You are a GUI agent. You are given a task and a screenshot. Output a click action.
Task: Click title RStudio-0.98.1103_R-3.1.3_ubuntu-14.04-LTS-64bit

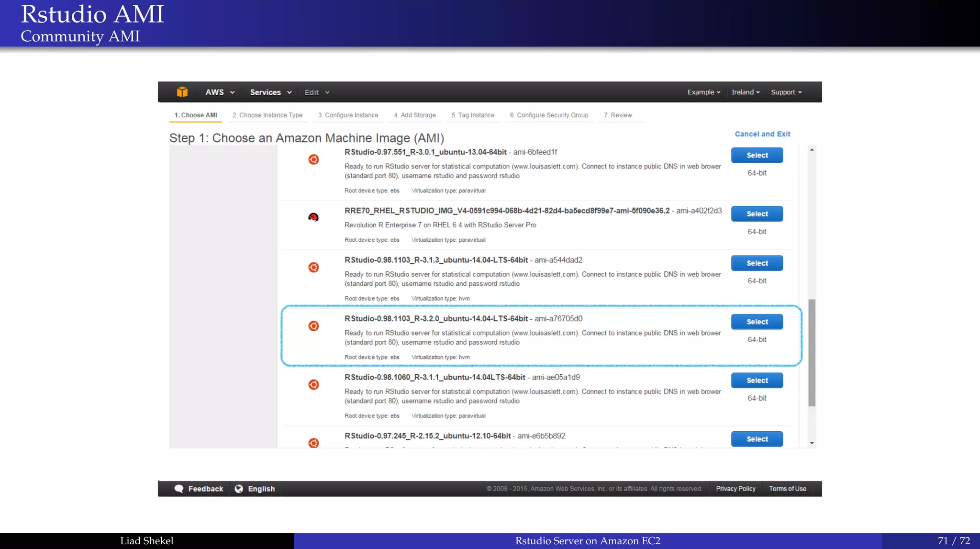click(x=436, y=260)
